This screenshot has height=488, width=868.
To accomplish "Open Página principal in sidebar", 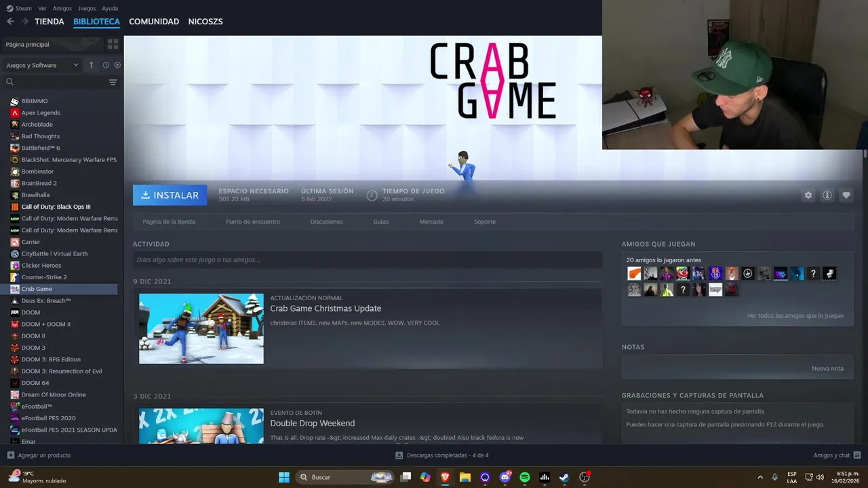I will [53, 44].
